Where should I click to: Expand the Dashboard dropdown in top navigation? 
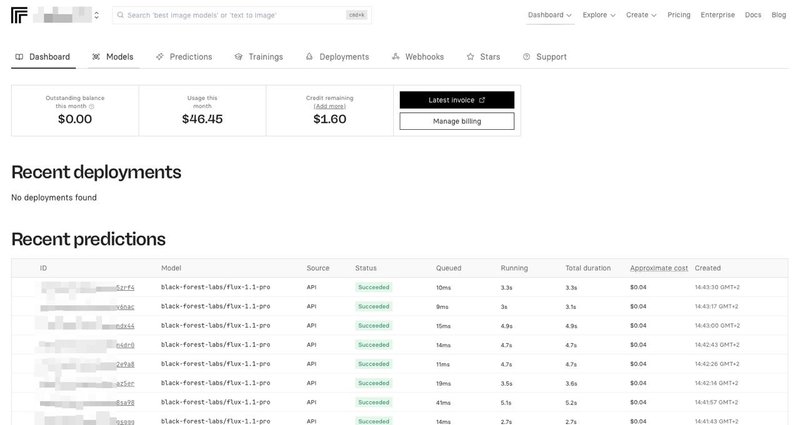(x=549, y=15)
